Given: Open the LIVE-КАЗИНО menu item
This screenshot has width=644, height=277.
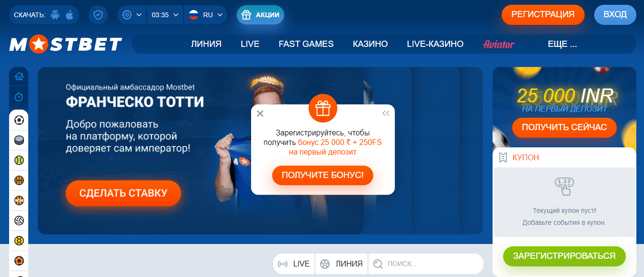Looking at the screenshot, I should pos(435,44).
